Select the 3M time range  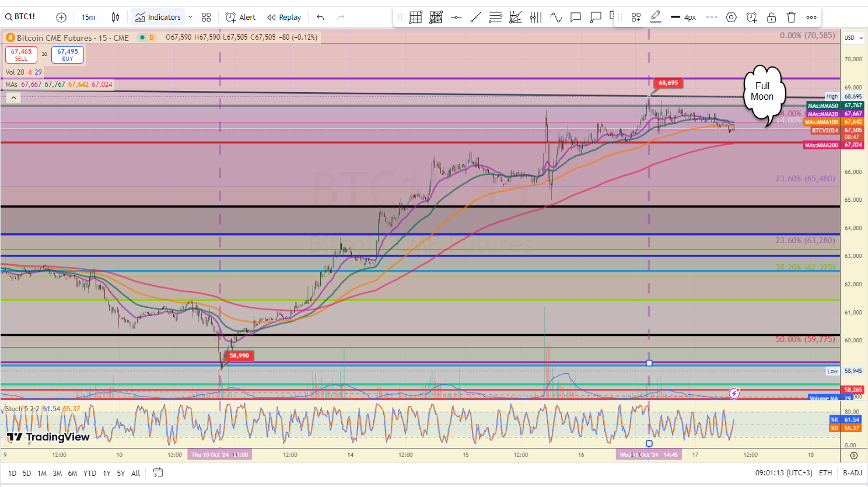click(57, 473)
